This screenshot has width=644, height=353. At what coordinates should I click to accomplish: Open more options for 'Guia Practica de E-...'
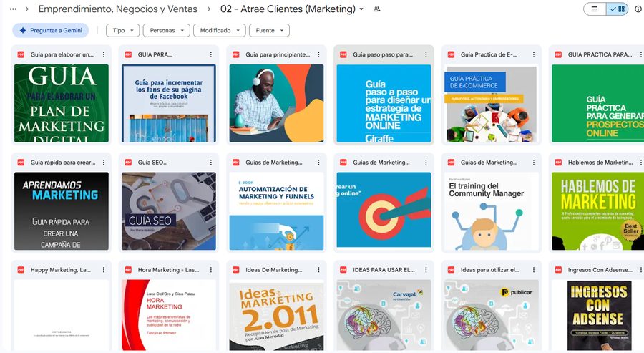click(534, 54)
